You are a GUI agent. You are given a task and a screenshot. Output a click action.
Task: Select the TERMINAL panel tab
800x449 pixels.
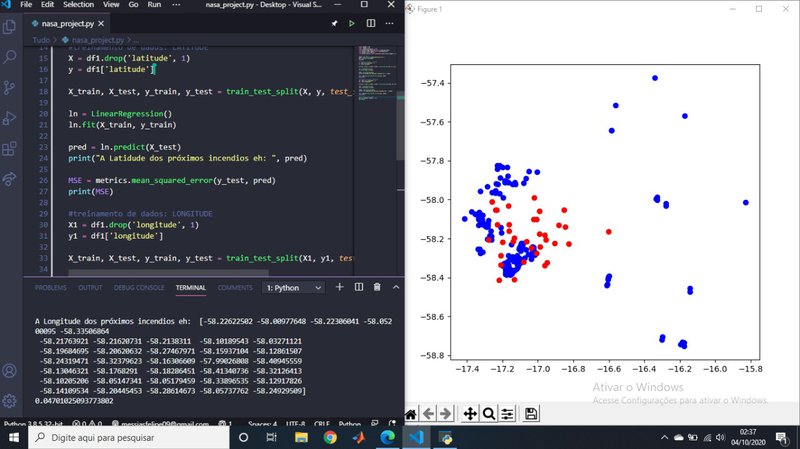[x=191, y=288]
